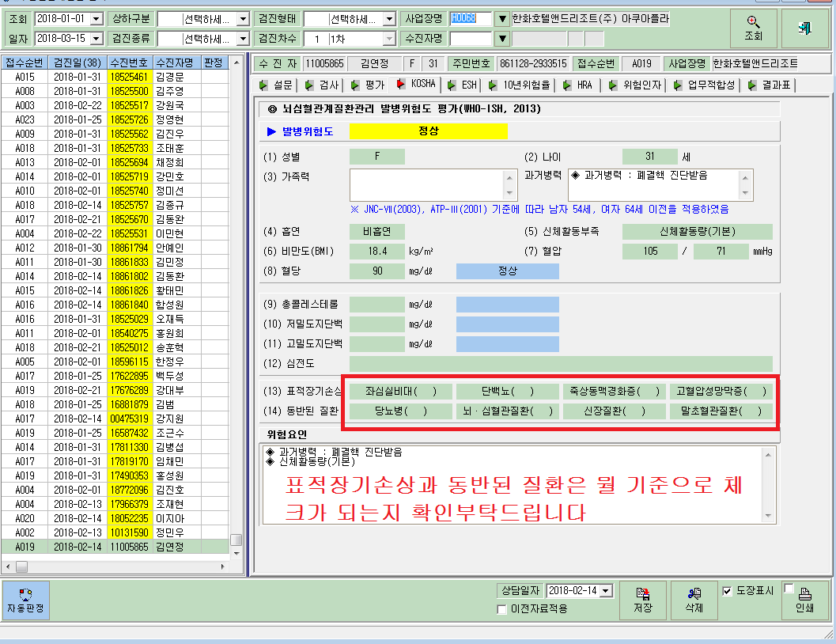Click the 인쇄 printer icon
The width and height of the screenshot is (836, 644).
(804, 594)
